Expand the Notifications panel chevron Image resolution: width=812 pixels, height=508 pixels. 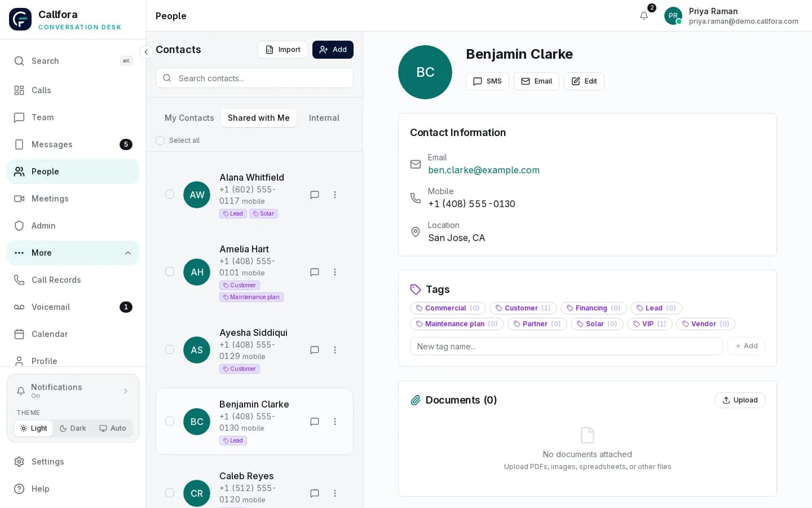(126, 391)
